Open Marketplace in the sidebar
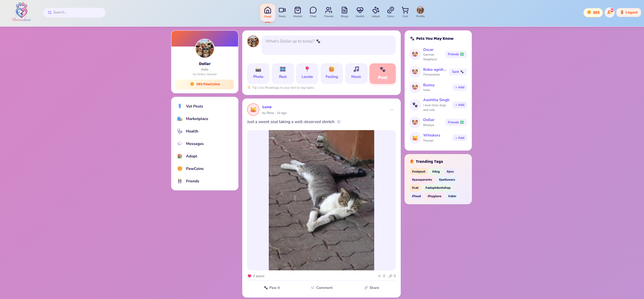Image resolution: width=644 pixels, height=299 pixels. 205,119
